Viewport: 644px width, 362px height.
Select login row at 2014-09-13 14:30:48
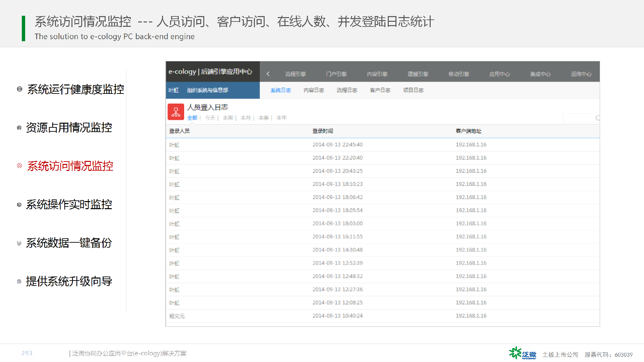pyautogui.click(x=383, y=250)
